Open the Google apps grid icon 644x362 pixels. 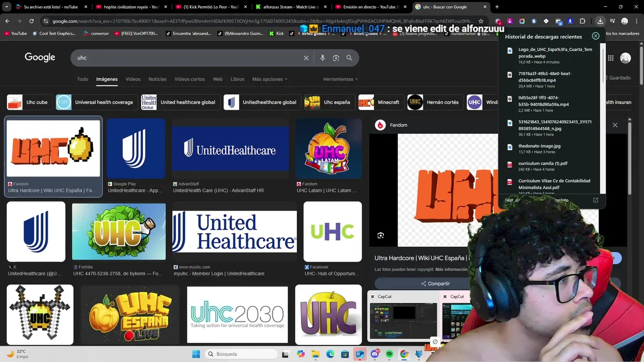pyautogui.click(x=611, y=58)
